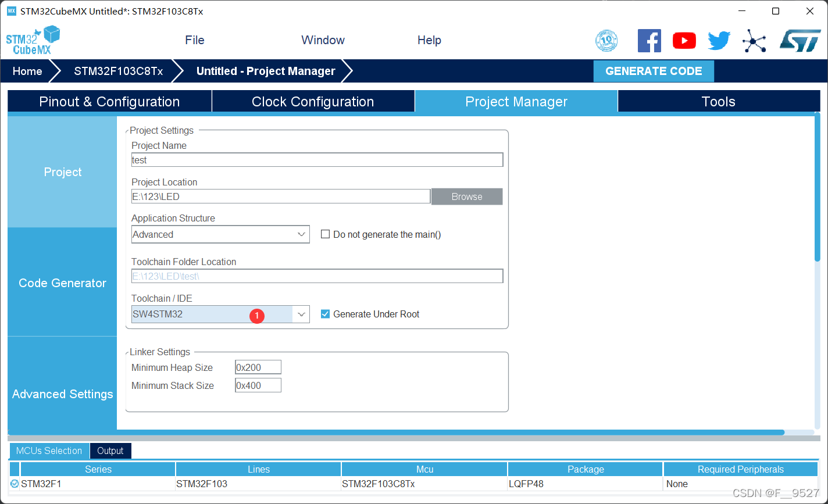Click the vertical scrollbar of settings panel
828x504 pixels.
tap(818, 186)
